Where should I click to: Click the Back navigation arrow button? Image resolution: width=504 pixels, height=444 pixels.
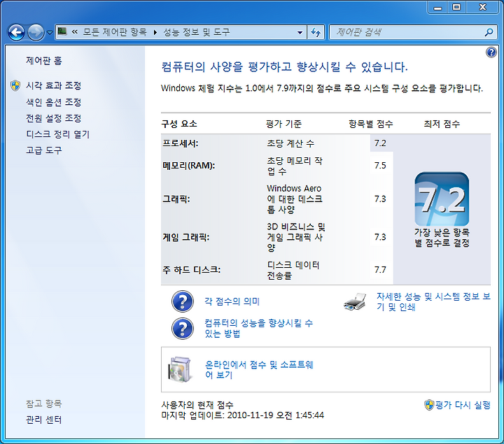pyautogui.click(x=16, y=32)
